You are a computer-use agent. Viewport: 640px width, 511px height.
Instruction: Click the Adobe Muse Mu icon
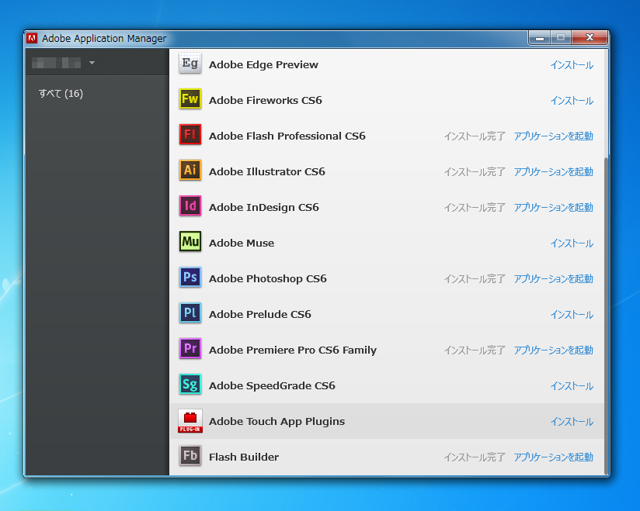tap(190, 241)
